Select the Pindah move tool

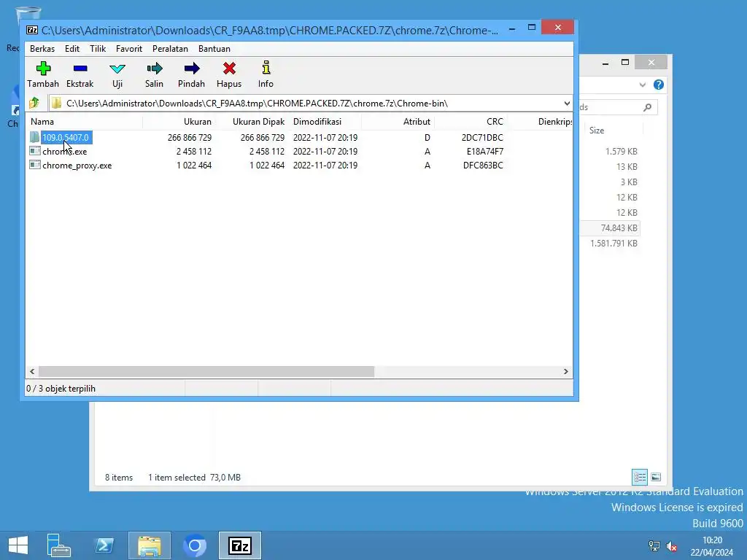pyautogui.click(x=192, y=69)
